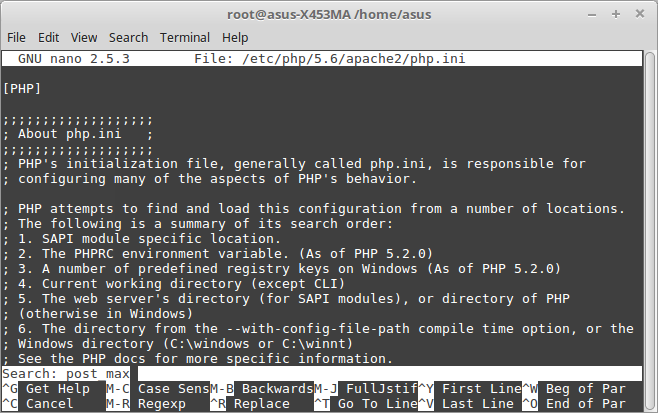Open the Terminal menu
The width and height of the screenshot is (658, 413).
(x=185, y=37)
